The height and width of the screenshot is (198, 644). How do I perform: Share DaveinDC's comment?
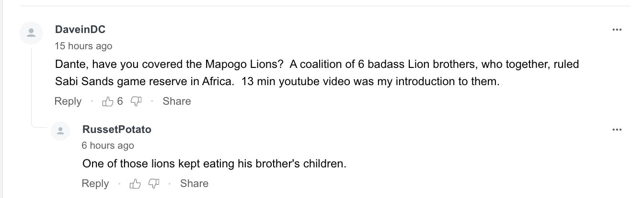click(176, 101)
